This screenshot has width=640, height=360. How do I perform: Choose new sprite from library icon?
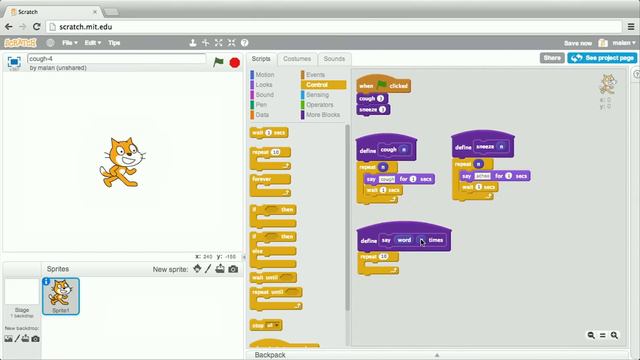197,269
